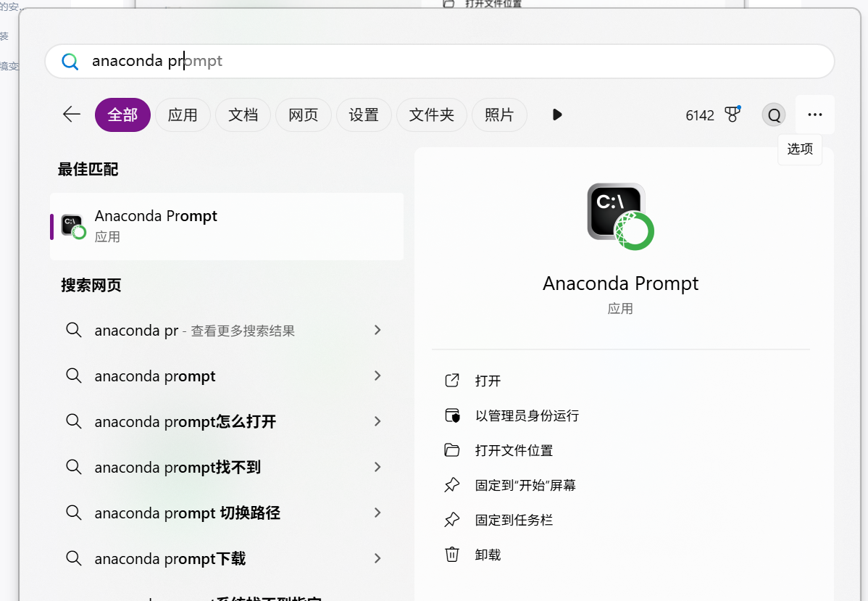Switch to the 应用 filter tab
Screen dimensions: 868x601
[183, 115]
